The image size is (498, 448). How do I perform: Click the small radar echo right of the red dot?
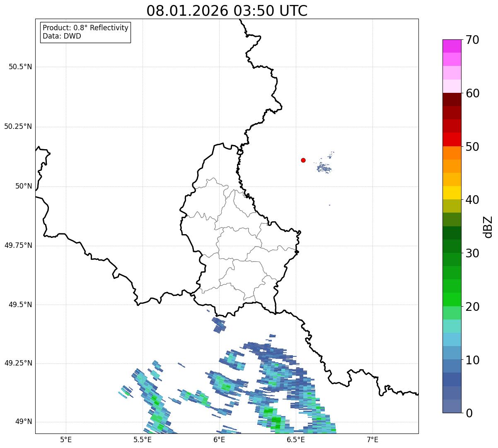324,167
